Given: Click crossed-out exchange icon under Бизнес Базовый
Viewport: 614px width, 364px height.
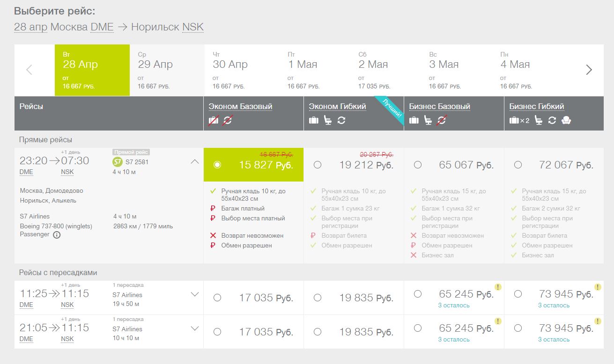Looking at the screenshot, I should (441, 120).
